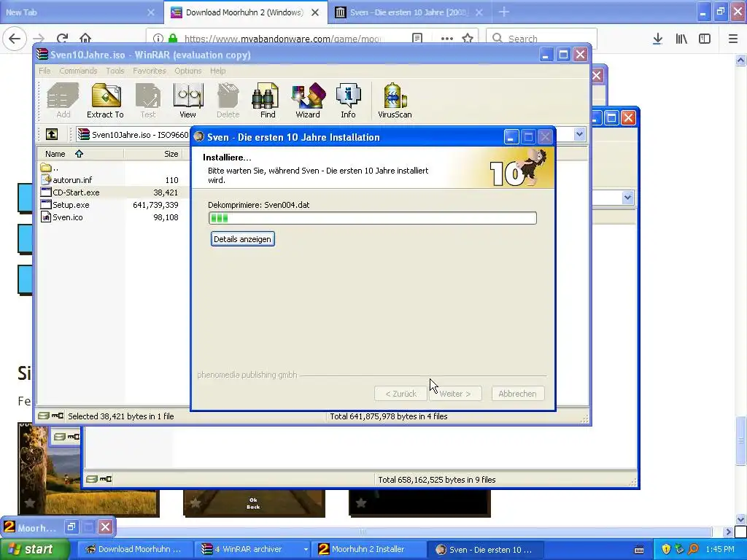Open the parent folder '..' entry
Screen dimensions: 747x560
(x=50, y=168)
